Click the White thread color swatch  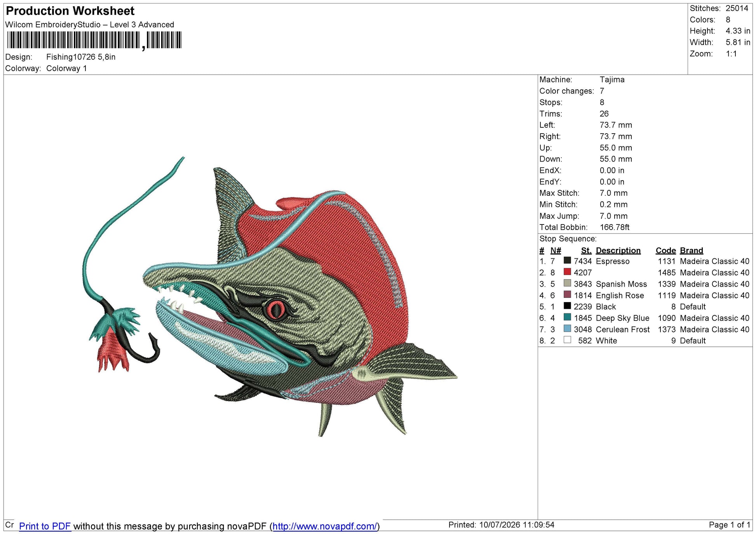click(x=567, y=340)
